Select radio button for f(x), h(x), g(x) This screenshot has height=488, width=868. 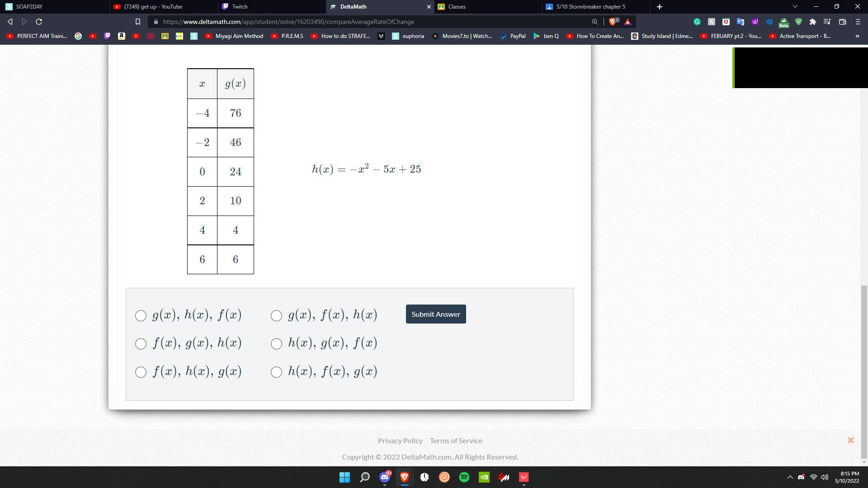click(x=140, y=371)
